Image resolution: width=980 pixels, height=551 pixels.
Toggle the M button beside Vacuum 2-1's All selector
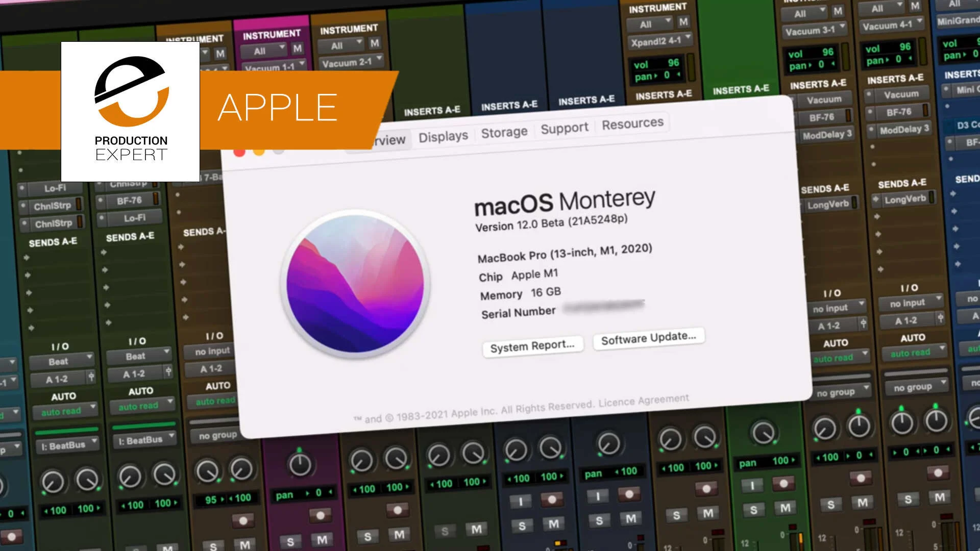[375, 43]
